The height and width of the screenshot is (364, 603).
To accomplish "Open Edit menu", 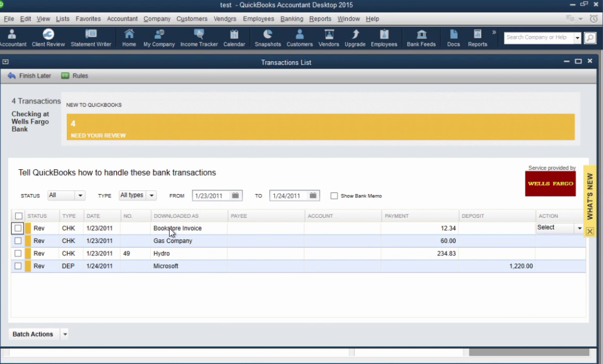I will coord(25,18).
